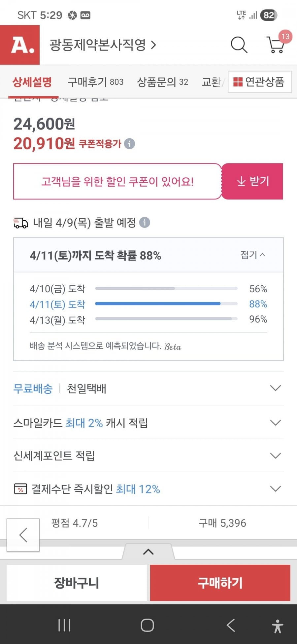The width and height of the screenshot is (297, 644).
Task: Tap the accessibility figure icon
Action: pyautogui.click(x=278, y=626)
